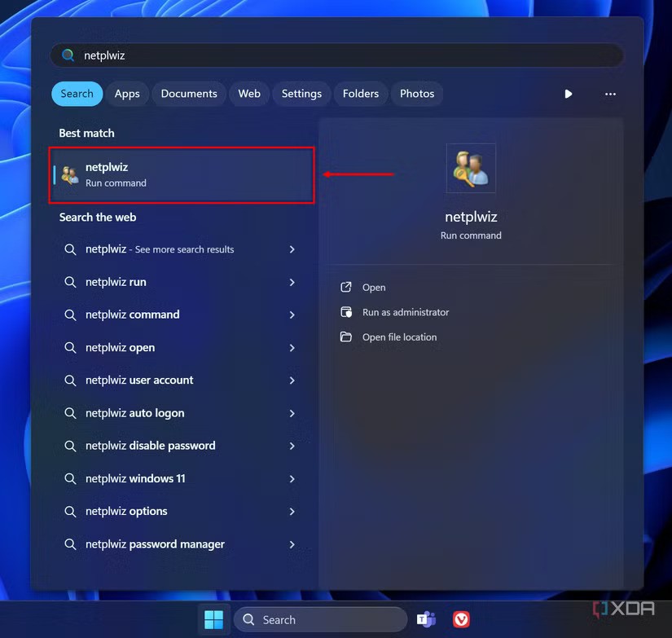Click Open file location
This screenshot has width=672, height=638.
pyautogui.click(x=399, y=337)
